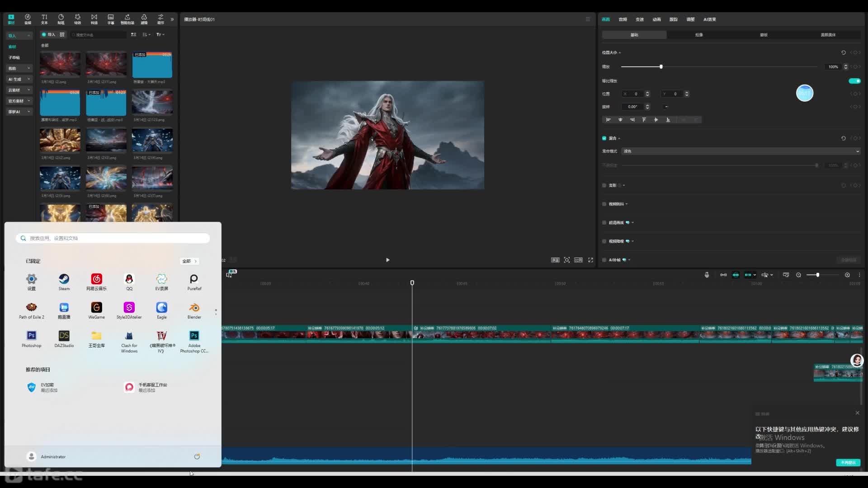Enable the AI补帧 frame interpolation checkbox
Screen dimensions: 868x488
604,260
